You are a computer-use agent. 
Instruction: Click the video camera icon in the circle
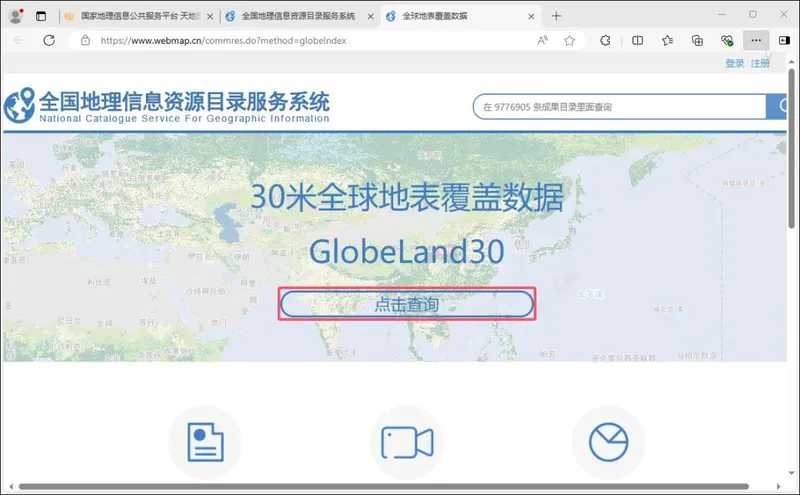click(407, 442)
